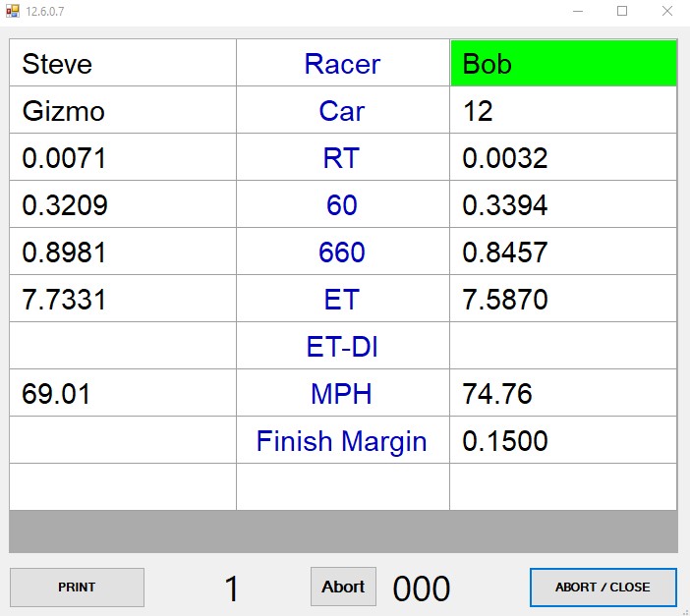Select 60-foot time 0.3209

click(x=123, y=204)
